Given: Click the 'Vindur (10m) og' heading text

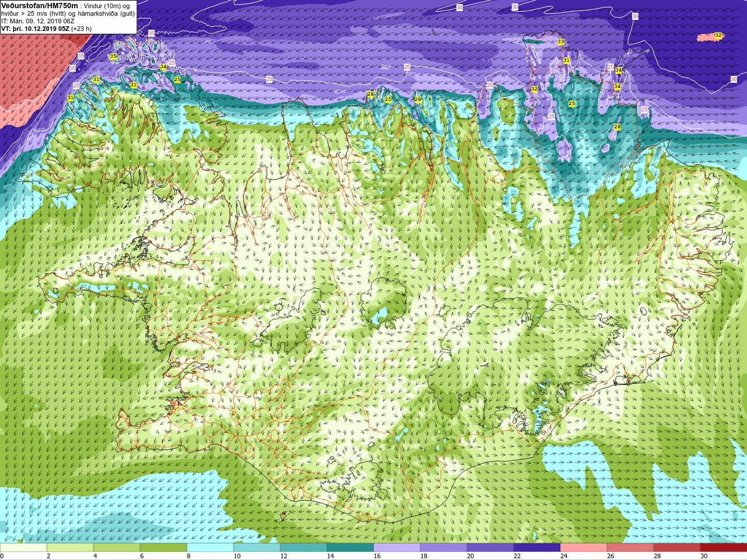Looking at the screenshot, I should tap(107, 6).
